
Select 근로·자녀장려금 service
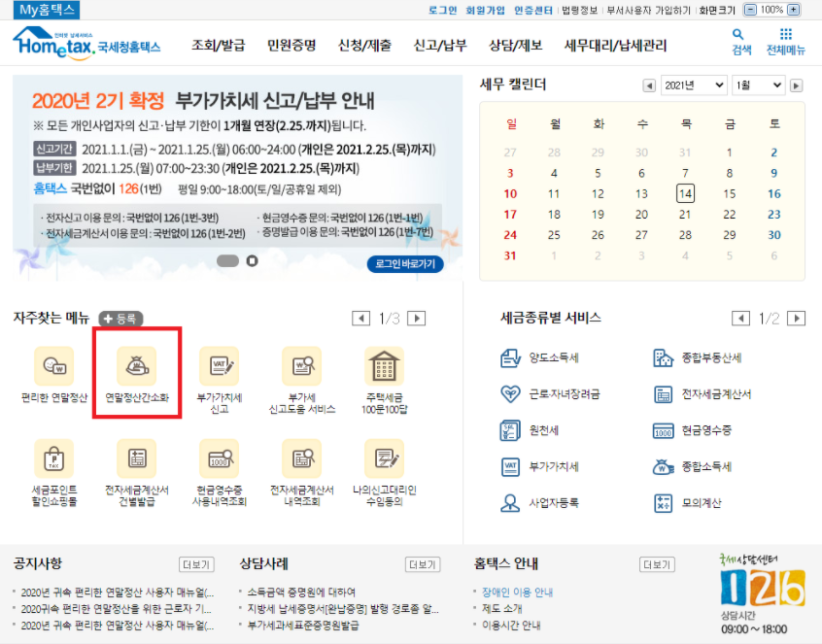tap(550, 394)
